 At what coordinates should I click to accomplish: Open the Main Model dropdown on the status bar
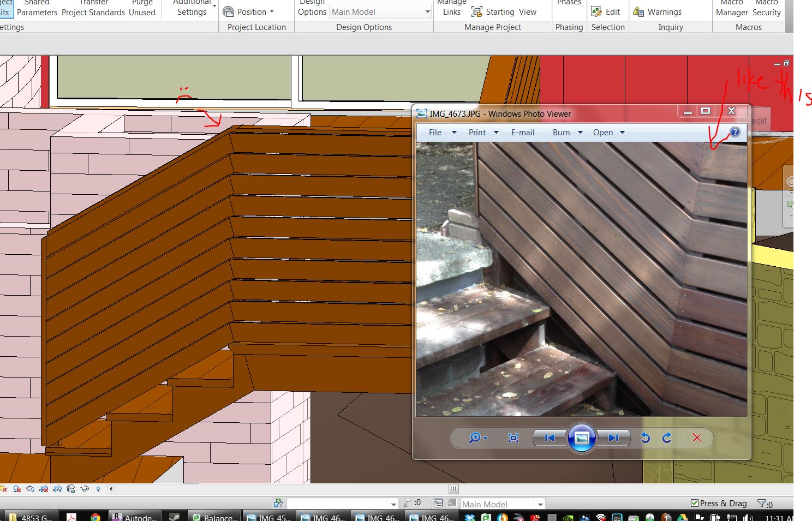[x=540, y=503]
